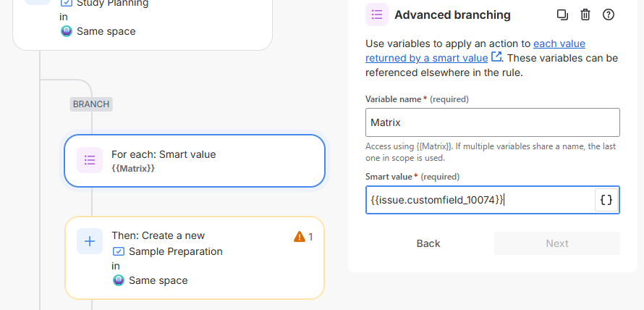Viewport: 644px width, 310px height.
Task: Click the For each branch list icon
Action: pos(90,160)
